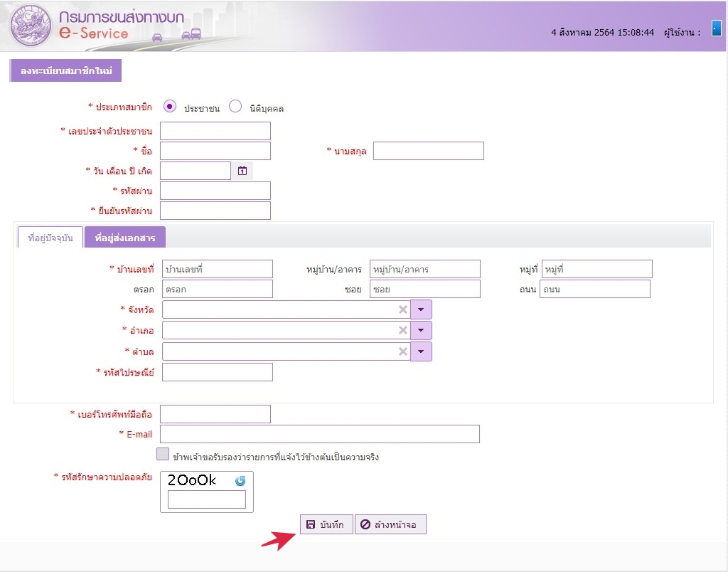
Task: Switch to ที่อยู่ปัจจุบัน current address tab
Action: point(50,238)
